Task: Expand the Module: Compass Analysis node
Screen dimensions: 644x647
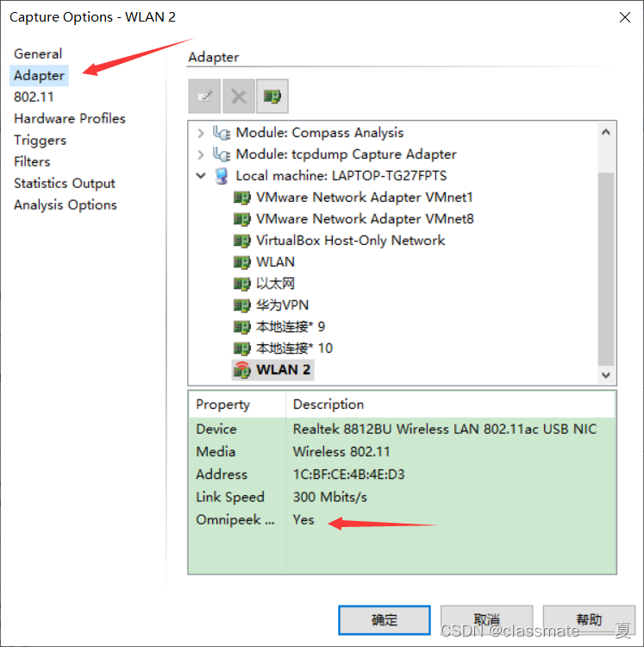Action: [x=201, y=133]
